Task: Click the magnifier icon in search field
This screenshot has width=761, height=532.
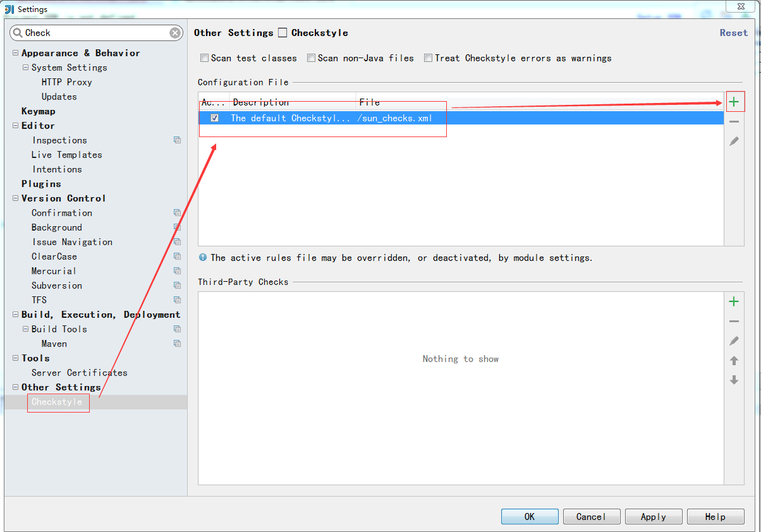Action: coord(18,33)
